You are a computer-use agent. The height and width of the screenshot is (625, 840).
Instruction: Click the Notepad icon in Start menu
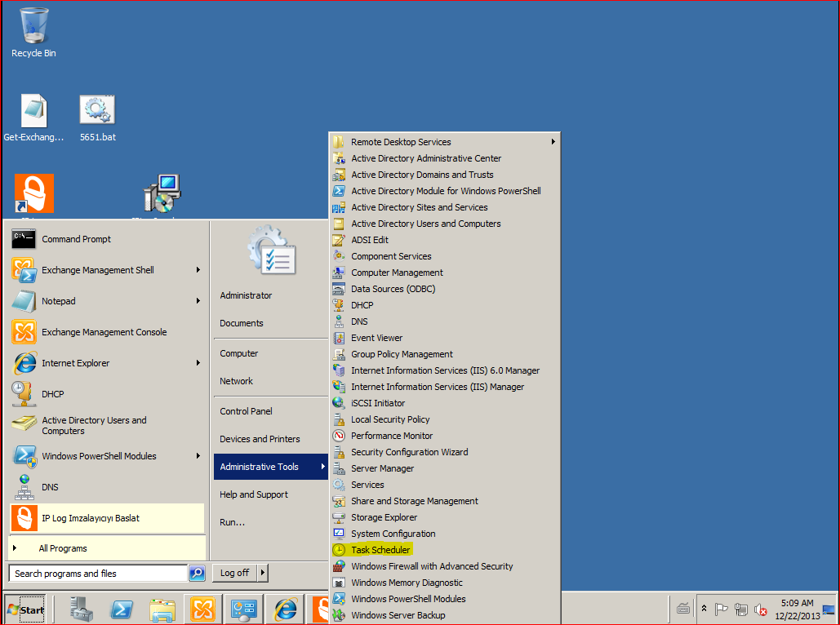pyautogui.click(x=24, y=301)
